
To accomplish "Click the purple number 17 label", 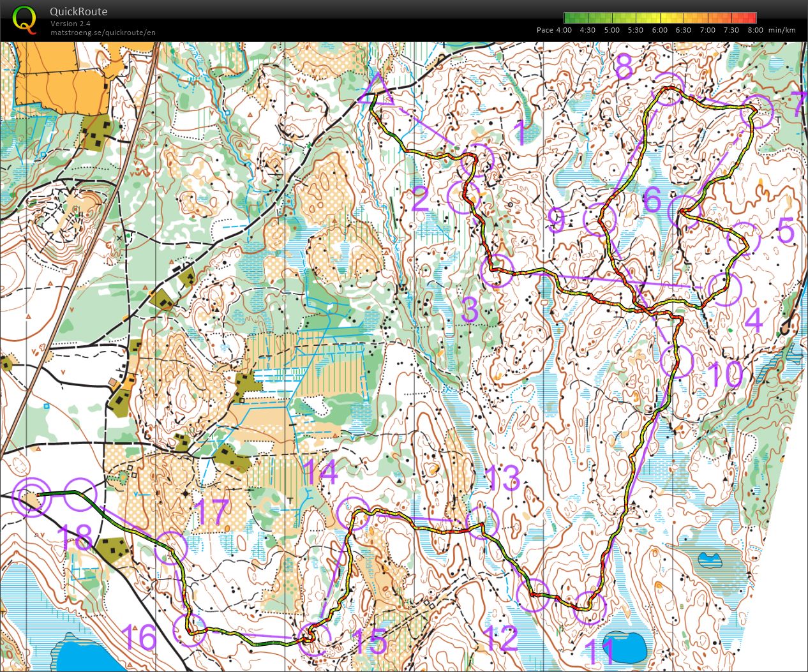I will [211, 512].
